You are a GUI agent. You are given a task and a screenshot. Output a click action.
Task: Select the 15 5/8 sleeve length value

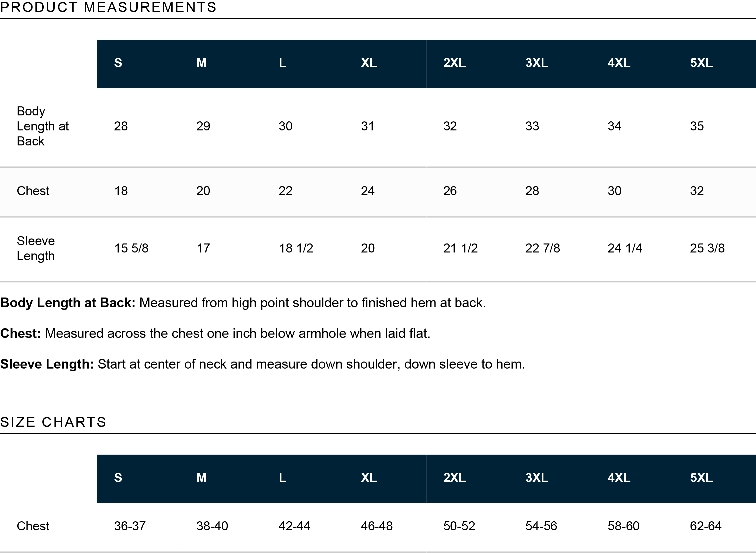click(x=131, y=248)
